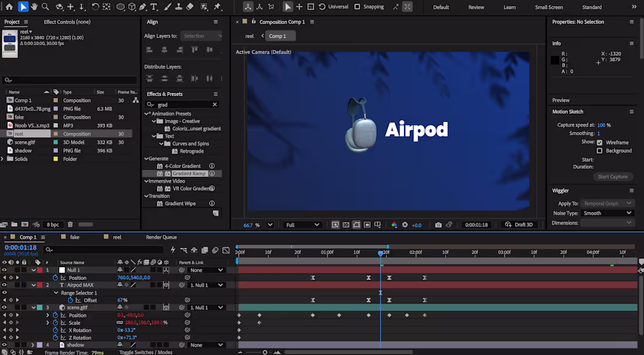Open the Null 1 parent dropdown

click(205, 270)
